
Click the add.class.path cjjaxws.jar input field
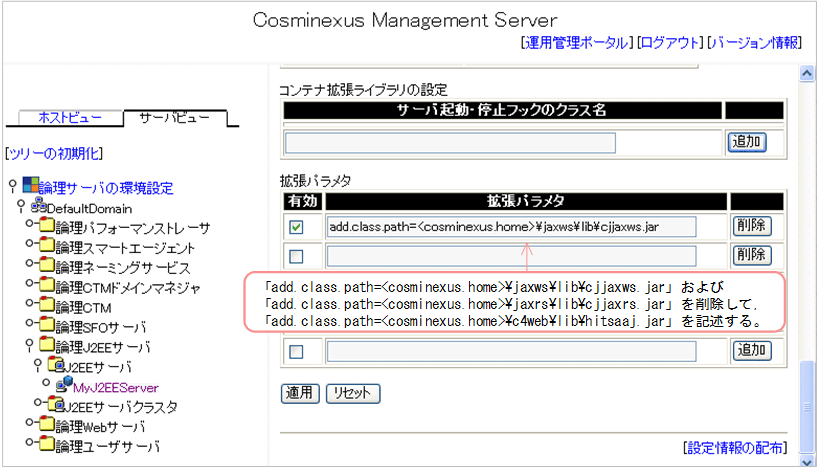pyautogui.click(x=511, y=227)
